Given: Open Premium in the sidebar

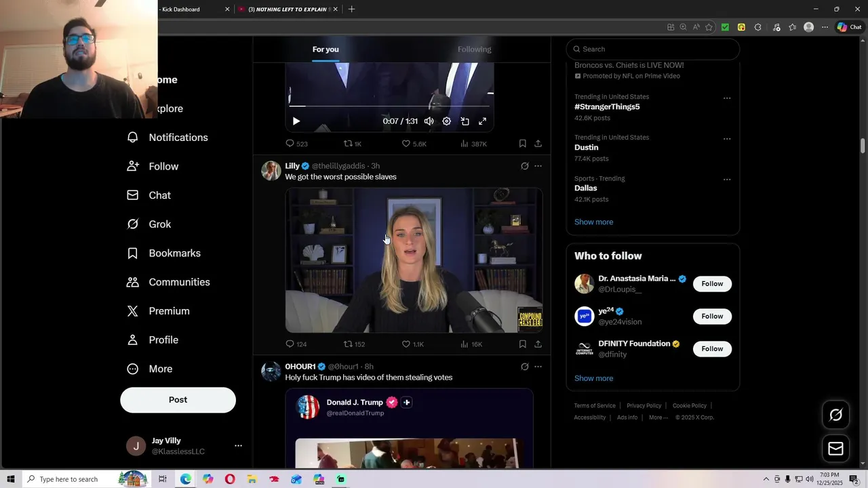Looking at the screenshot, I should click(x=159, y=311).
